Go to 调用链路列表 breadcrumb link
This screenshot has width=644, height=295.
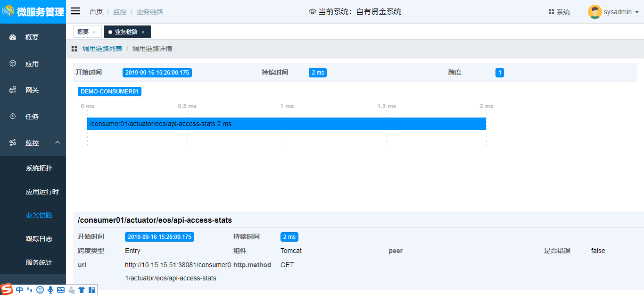click(x=102, y=49)
